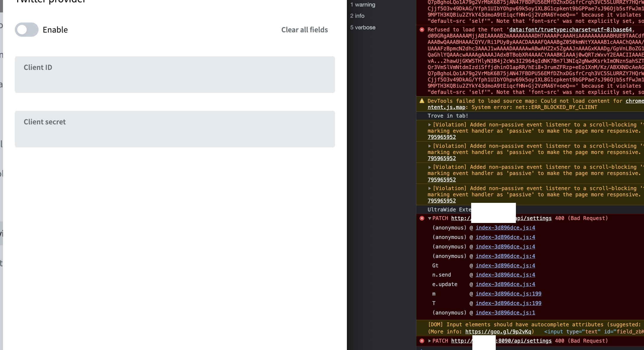
Task: Filter console messages by "1 warning"
Action: tap(362, 4)
